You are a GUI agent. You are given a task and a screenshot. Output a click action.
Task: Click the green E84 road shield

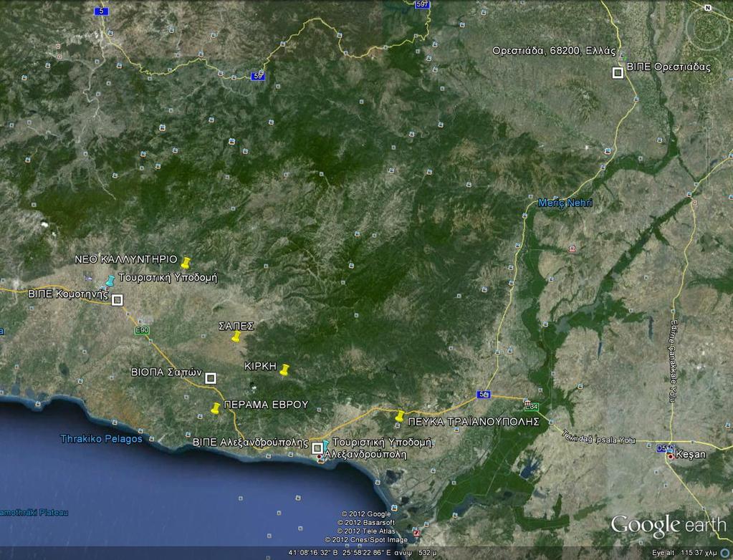point(532,407)
